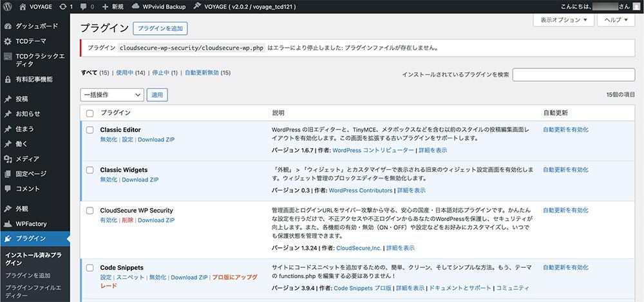Click the TCD Theme gear icon
The image size is (644, 302).
pyautogui.click(x=8, y=41)
